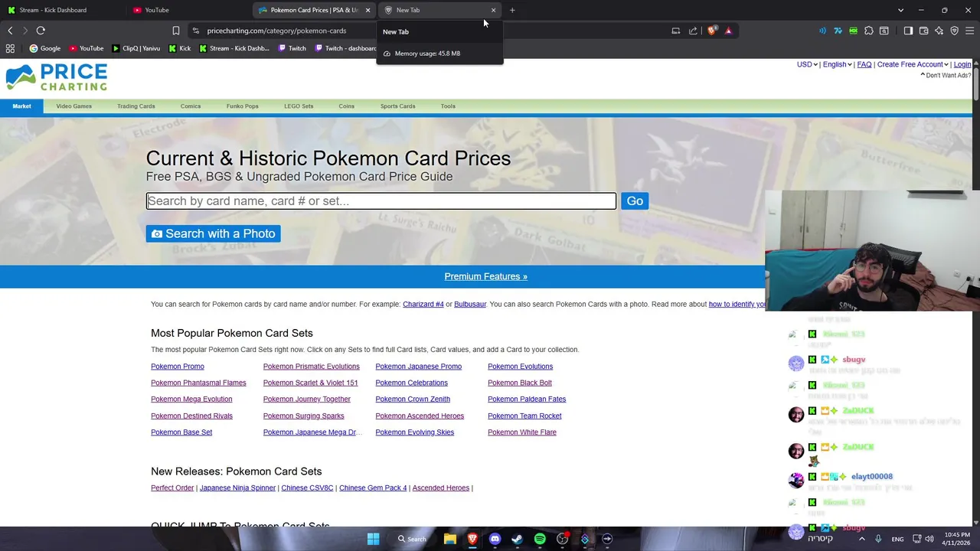Viewport: 980px width, 551px height.
Task: Open the share page icon in the address bar
Action: 693,31
